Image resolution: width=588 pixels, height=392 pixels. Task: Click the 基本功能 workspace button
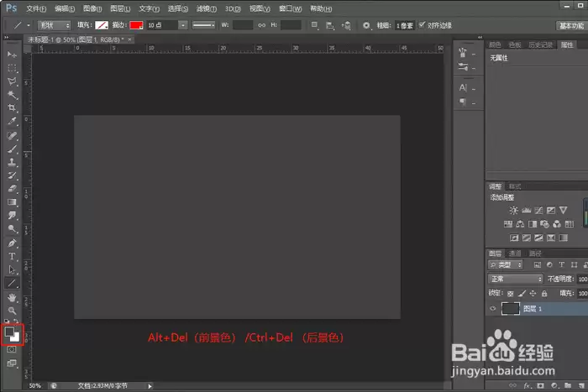tap(571, 25)
